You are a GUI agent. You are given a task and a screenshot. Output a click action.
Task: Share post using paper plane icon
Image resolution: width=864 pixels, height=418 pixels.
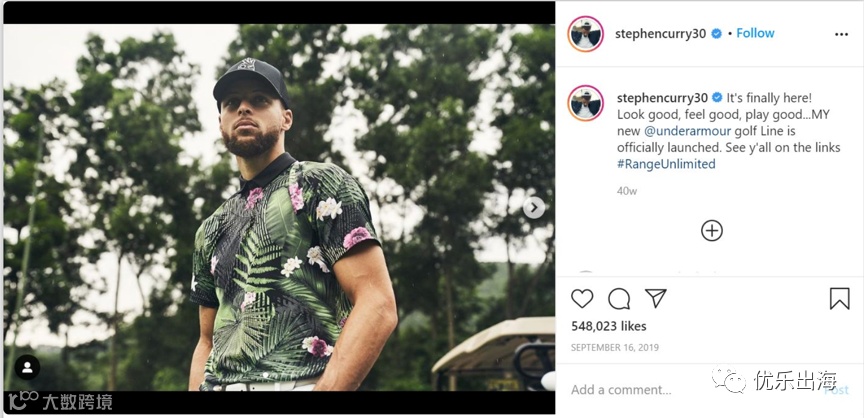pos(655,298)
